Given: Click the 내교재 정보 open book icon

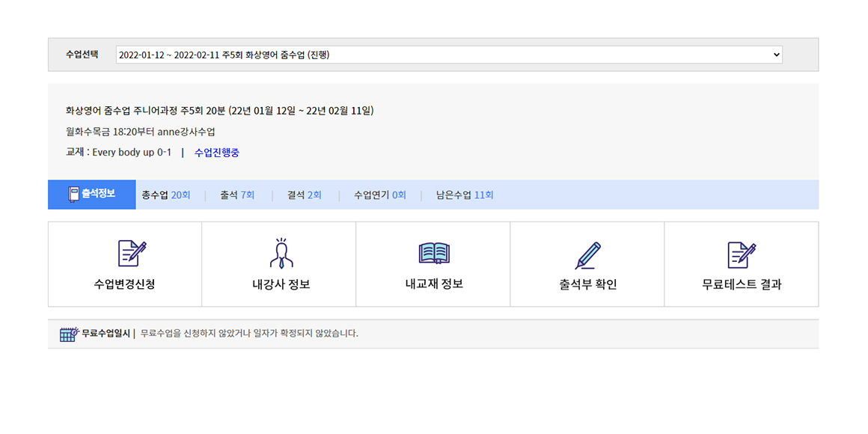Looking at the screenshot, I should tap(435, 254).
